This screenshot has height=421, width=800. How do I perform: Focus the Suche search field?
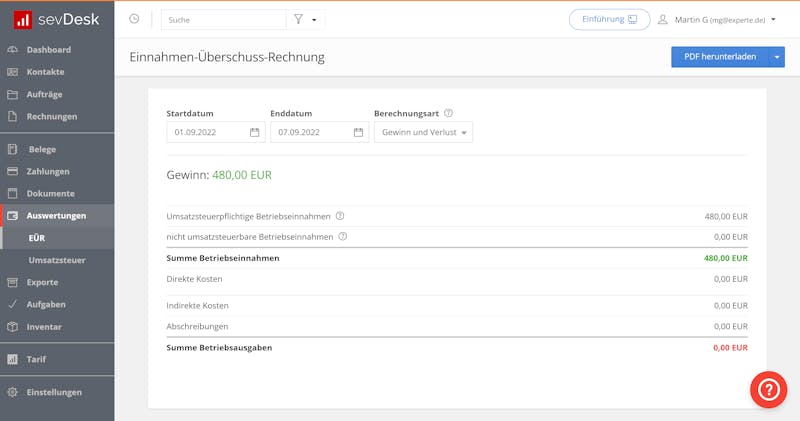(223, 19)
